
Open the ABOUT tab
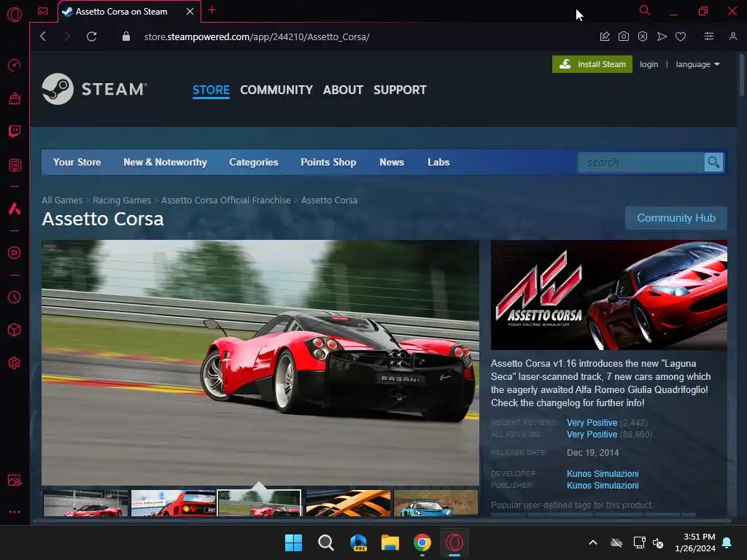click(x=343, y=90)
